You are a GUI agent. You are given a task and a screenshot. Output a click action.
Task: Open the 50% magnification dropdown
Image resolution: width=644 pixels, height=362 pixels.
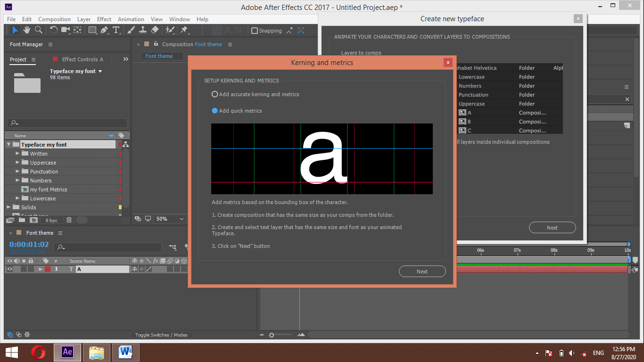pos(171,219)
